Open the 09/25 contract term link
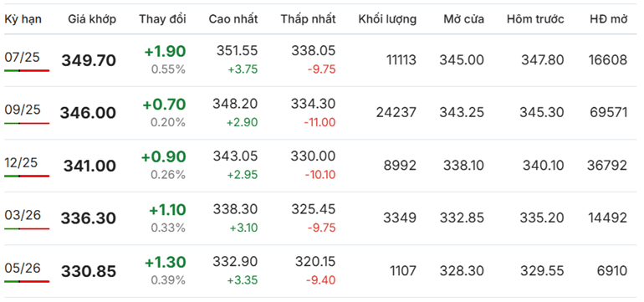The width and height of the screenshot is (644, 302). 23,110
